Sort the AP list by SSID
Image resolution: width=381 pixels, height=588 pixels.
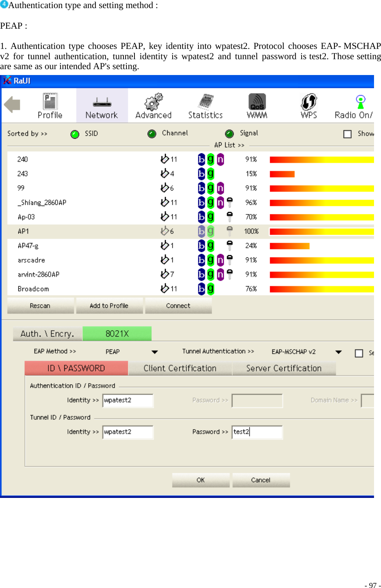[75, 134]
